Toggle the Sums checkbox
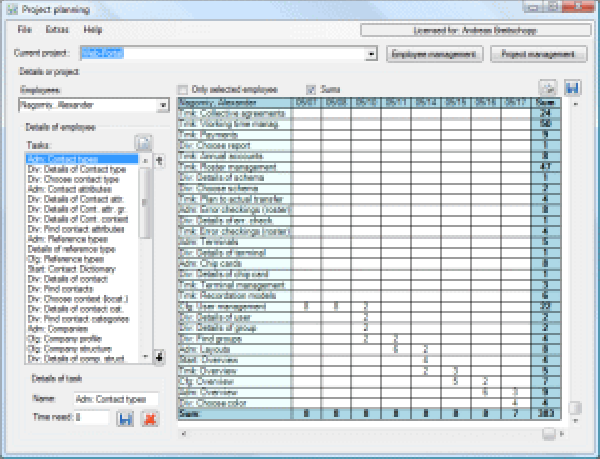The width and height of the screenshot is (600, 459). pos(311,89)
